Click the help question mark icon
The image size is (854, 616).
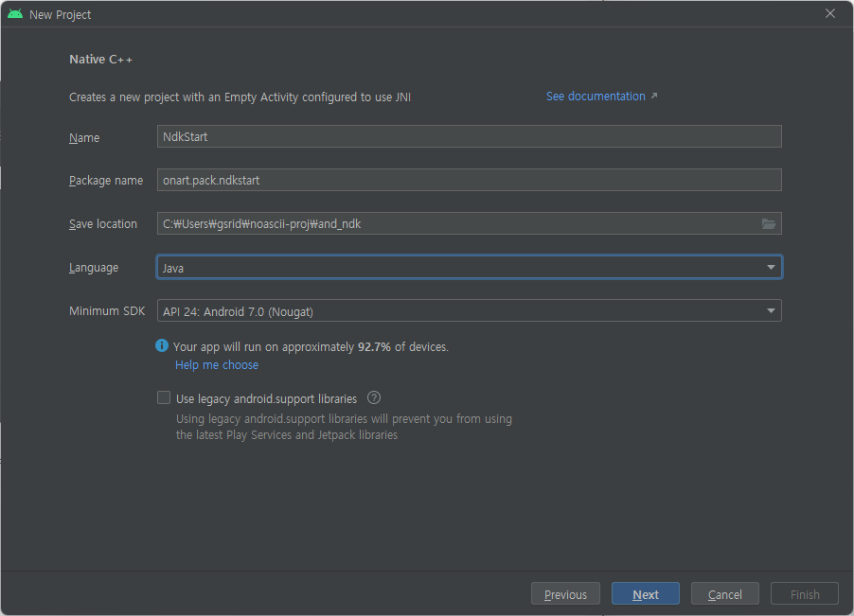coord(374,397)
